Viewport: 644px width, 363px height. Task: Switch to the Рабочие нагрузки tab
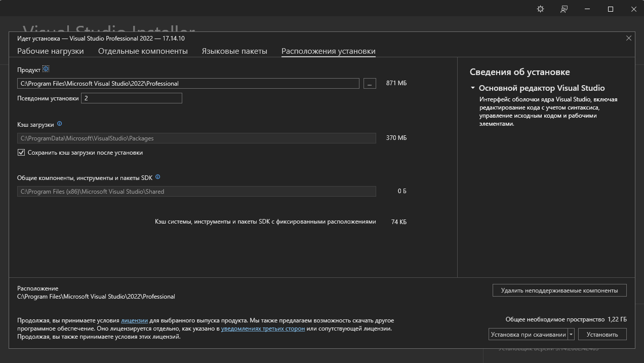pos(51,51)
